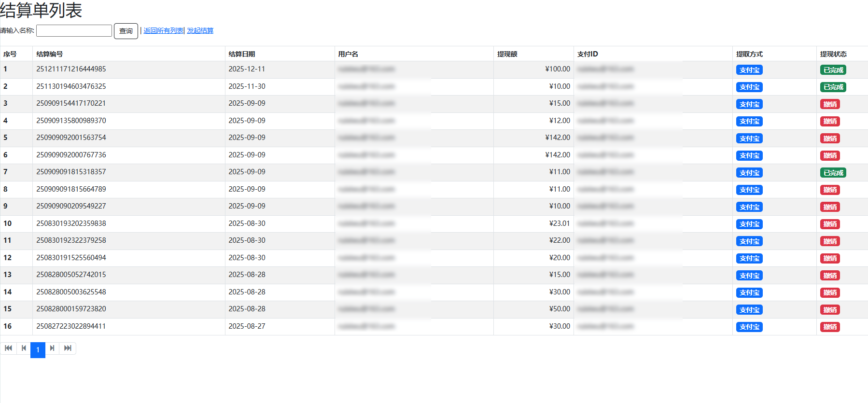Click 支付宝 badge in row 10

[x=749, y=224]
